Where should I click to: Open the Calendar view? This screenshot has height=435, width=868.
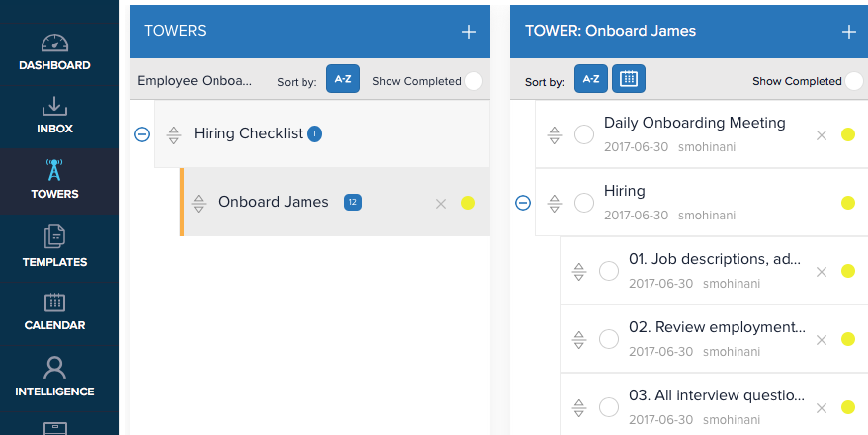pyautogui.click(x=55, y=311)
